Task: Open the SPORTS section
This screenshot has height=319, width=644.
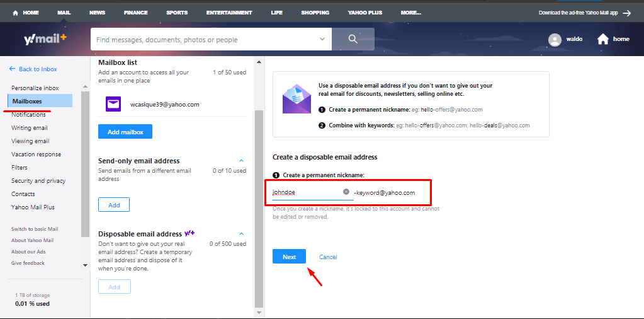Action: 177,13
